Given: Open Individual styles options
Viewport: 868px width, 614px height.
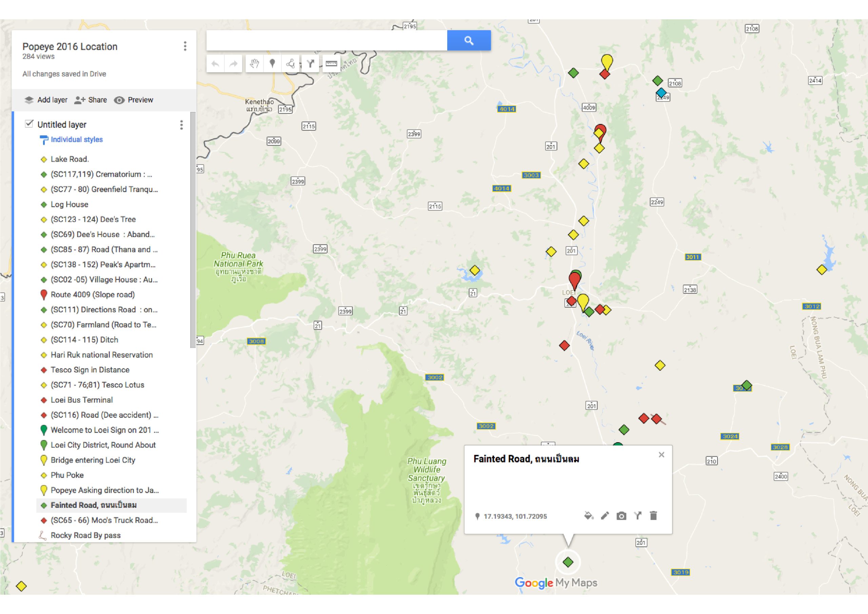Looking at the screenshot, I should (x=76, y=140).
